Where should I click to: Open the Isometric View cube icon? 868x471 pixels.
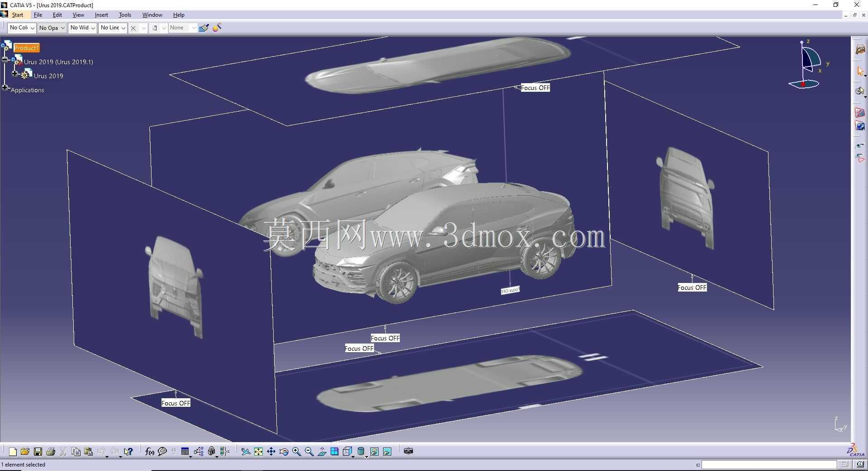point(347,451)
